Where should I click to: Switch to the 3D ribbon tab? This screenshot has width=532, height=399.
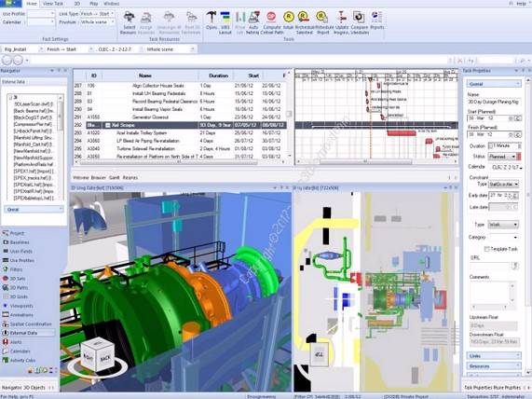tap(77, 4)
